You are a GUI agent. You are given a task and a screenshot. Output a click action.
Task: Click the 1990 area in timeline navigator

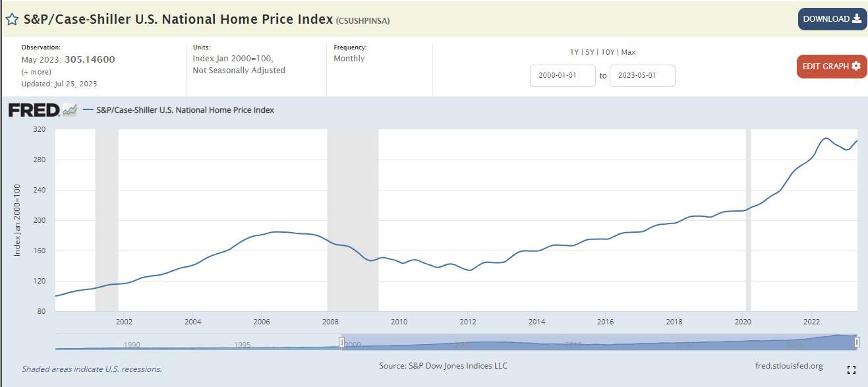[x=131, y=344]
